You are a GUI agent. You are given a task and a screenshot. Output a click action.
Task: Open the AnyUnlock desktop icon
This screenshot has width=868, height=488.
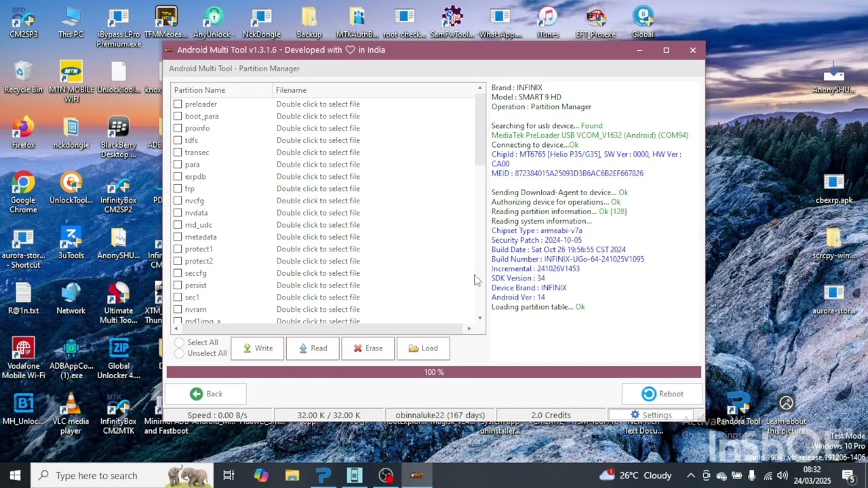coord(214,22)
